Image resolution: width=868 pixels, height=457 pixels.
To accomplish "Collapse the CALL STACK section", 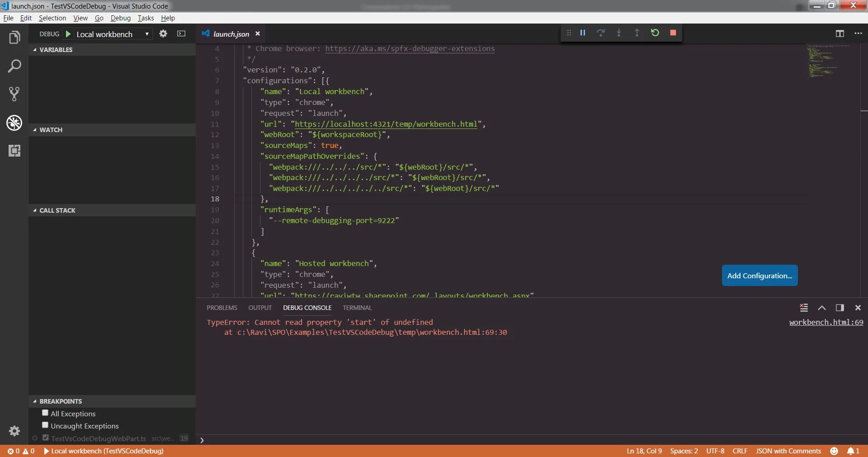I will tap(112, 210).
